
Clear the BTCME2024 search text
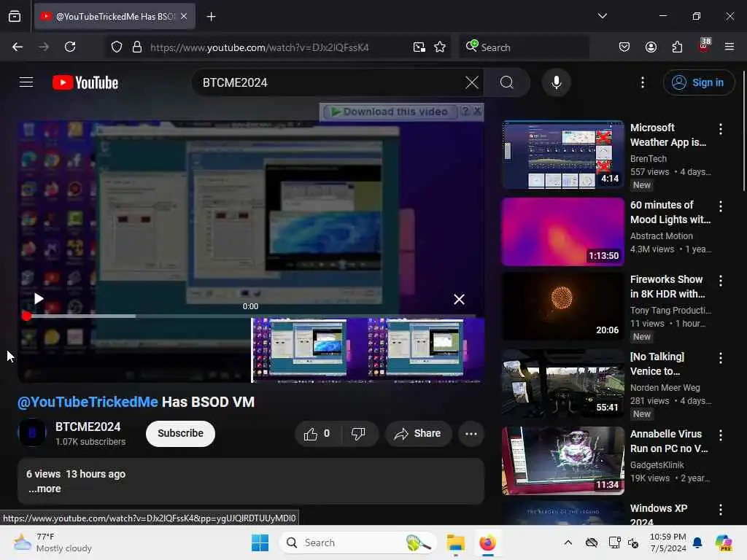(472, 82)
